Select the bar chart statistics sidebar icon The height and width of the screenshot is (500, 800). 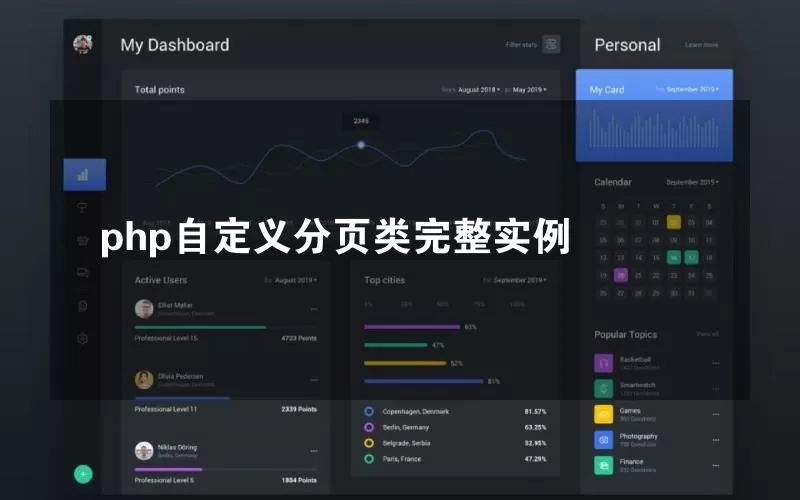click(83, 175)
